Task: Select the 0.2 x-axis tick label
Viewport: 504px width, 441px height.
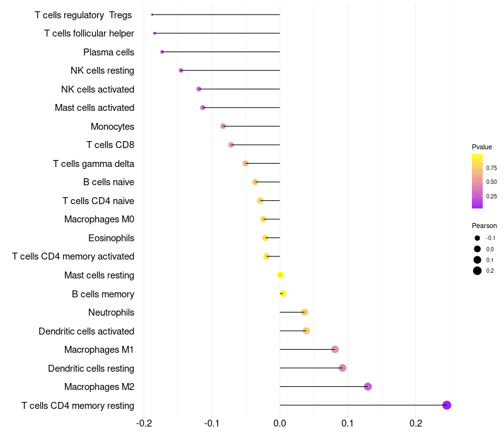Action: click(415, 423)
